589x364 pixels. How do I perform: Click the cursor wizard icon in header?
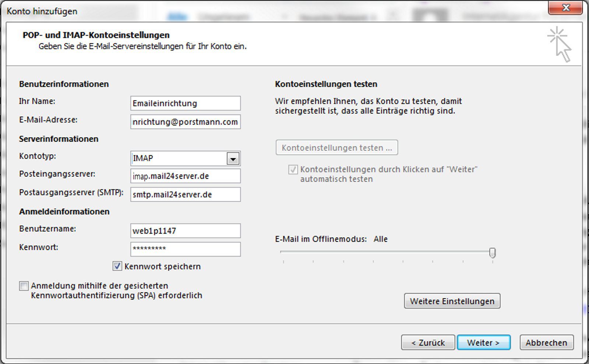pos(559,44)
